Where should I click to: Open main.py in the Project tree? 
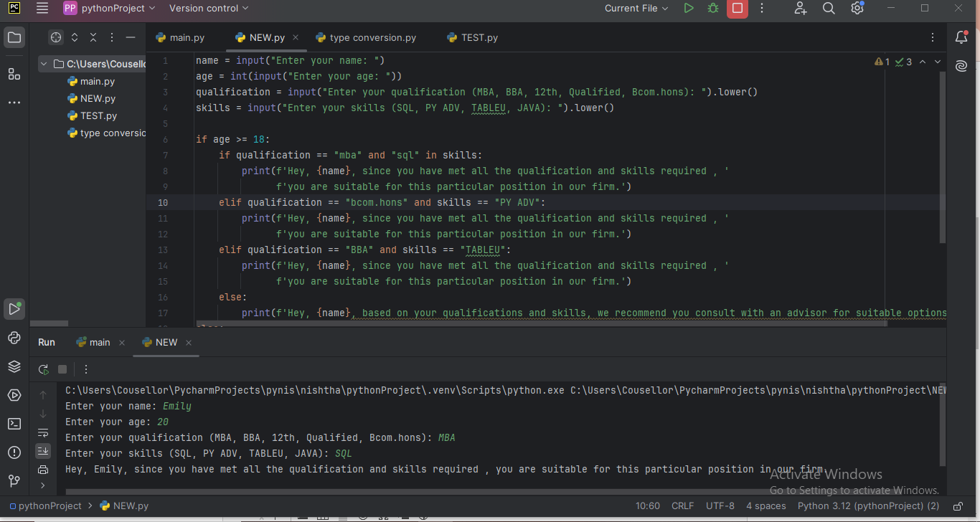(91, 81)
